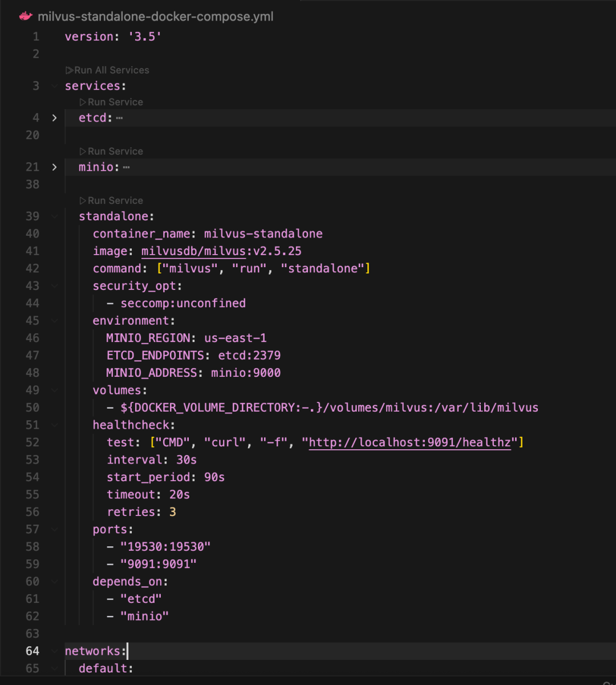Click the test key in healthcheck
The width and height of the screenshot is (616, 685).
pyautogui.click(x=120, y=442)
